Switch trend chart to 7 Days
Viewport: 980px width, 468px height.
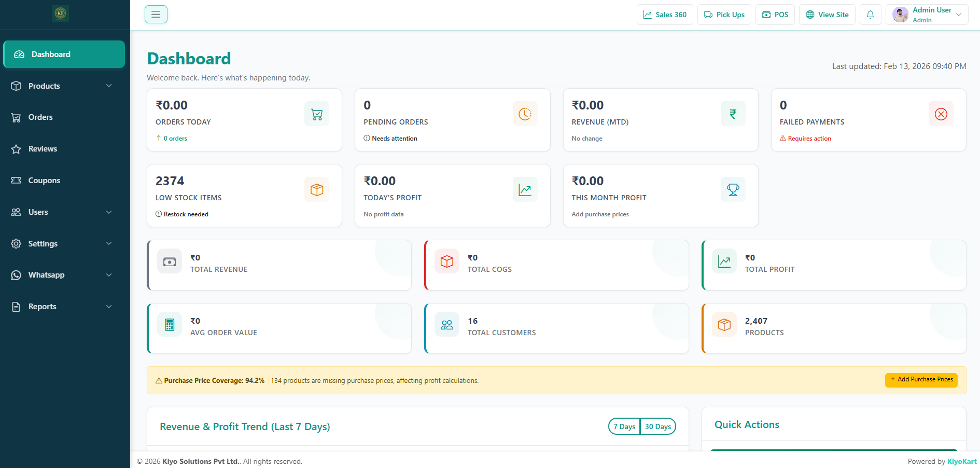click(624, 426)
